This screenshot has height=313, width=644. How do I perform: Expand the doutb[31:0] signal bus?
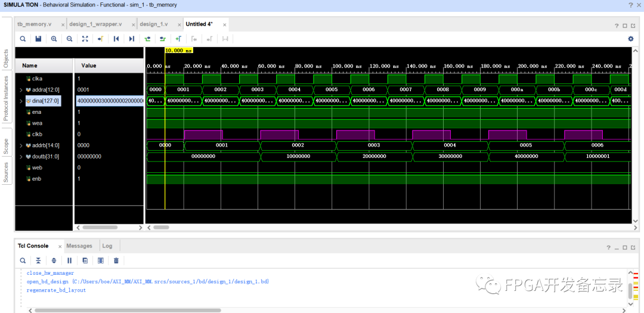(21, 157)
